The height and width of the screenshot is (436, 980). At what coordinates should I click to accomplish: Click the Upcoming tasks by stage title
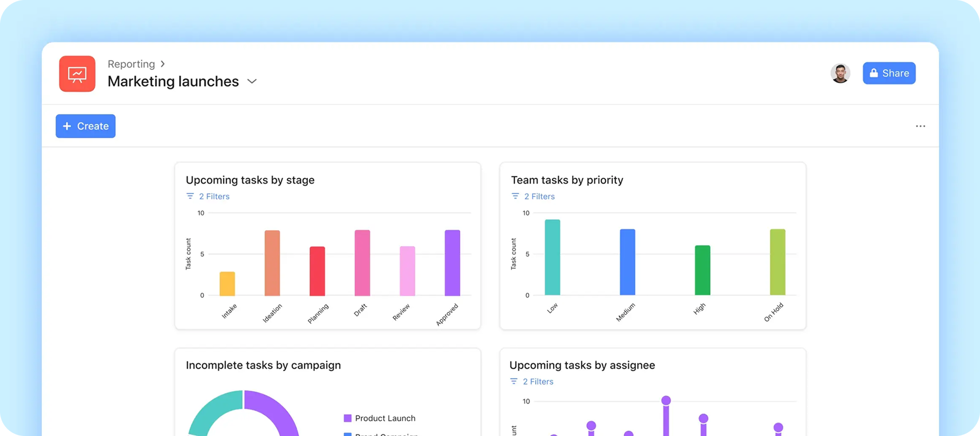(x=250, y=180)
